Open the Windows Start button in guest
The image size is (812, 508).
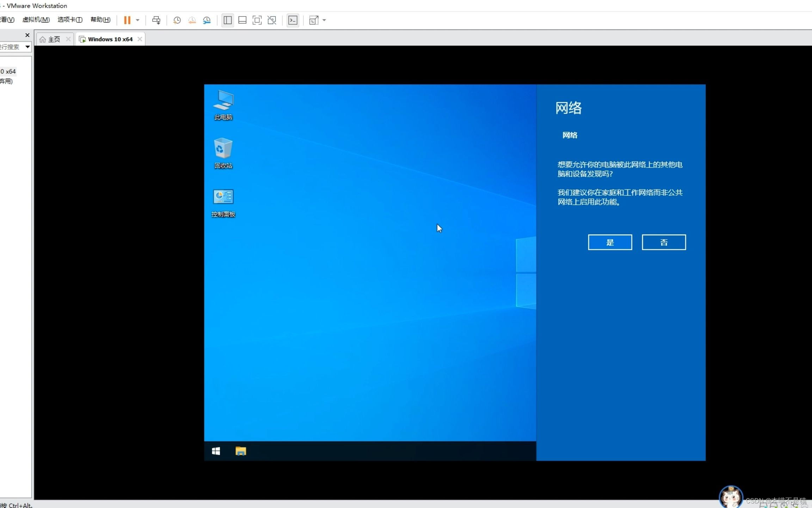(x=216, y=451)
